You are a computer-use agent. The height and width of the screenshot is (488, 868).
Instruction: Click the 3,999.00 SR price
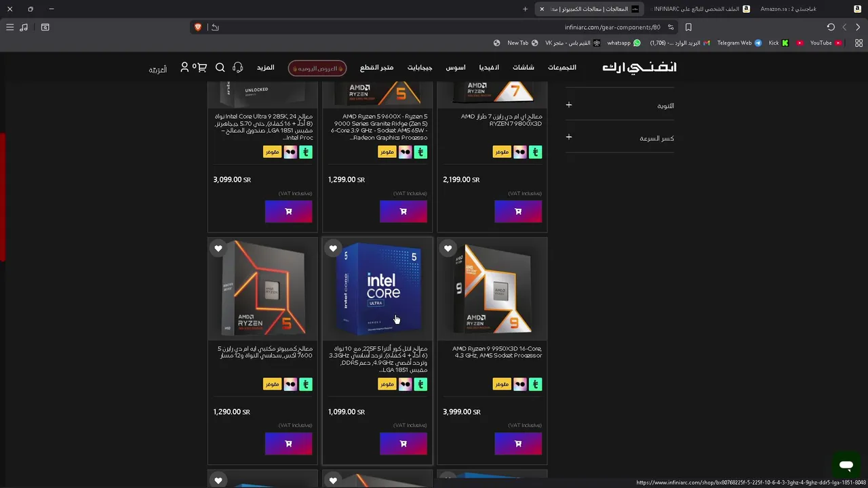pyautogui.click(x=461, y=411)
